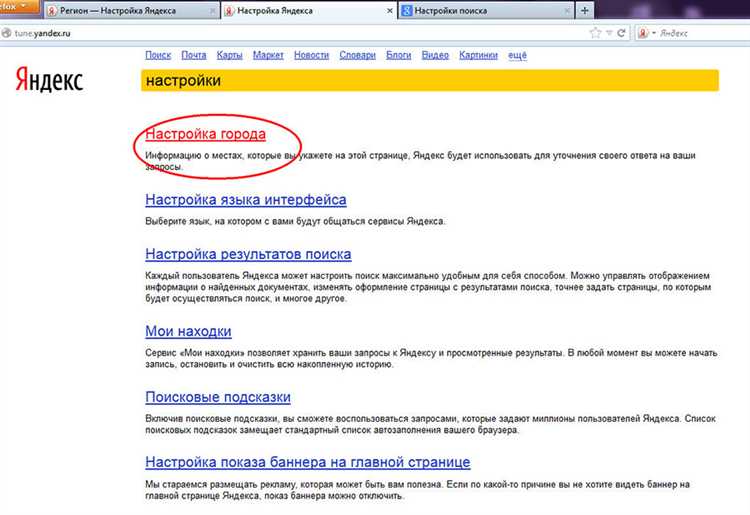Open the Видео link
Image resolution: width=750 pixels, height=515 pixels.
pyautogui.click(x=435, y=55)
